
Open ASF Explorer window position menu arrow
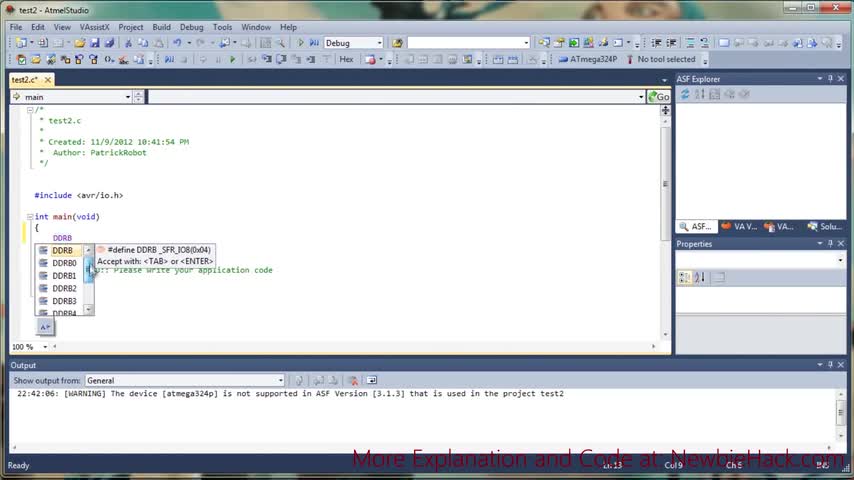coord(820,79)
